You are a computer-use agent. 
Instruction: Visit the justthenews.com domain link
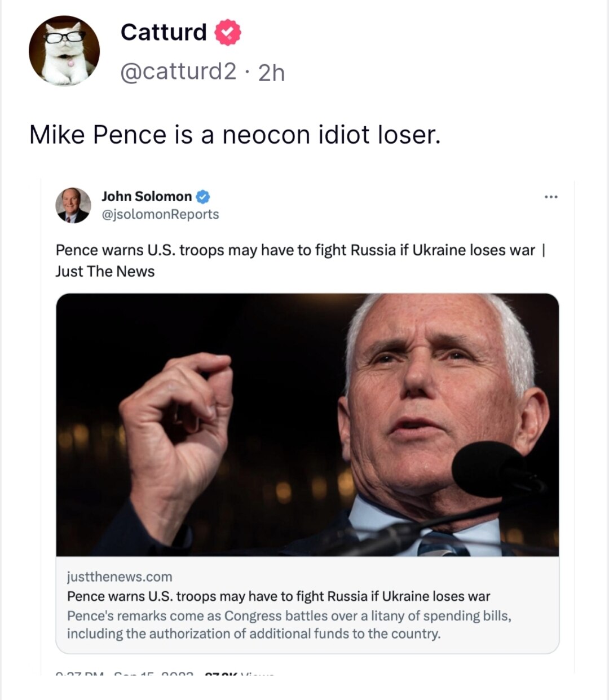[120, 577]
